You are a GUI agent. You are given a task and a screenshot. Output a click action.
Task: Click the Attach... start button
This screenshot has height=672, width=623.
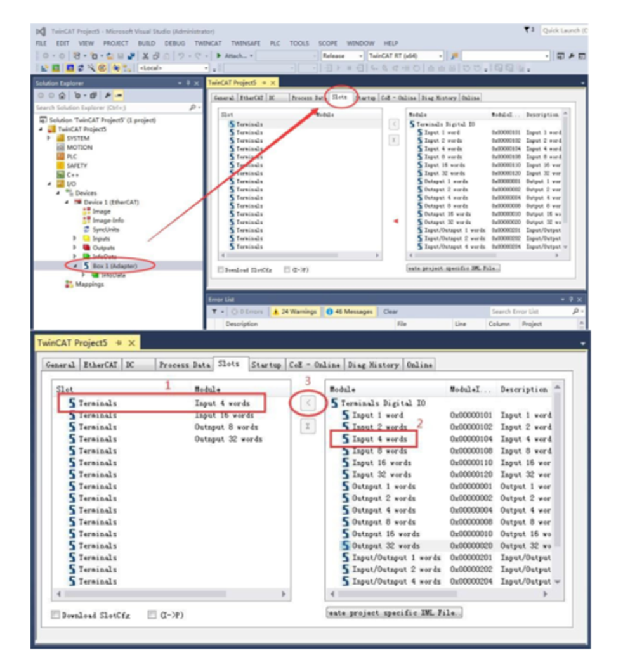point(235,56)
